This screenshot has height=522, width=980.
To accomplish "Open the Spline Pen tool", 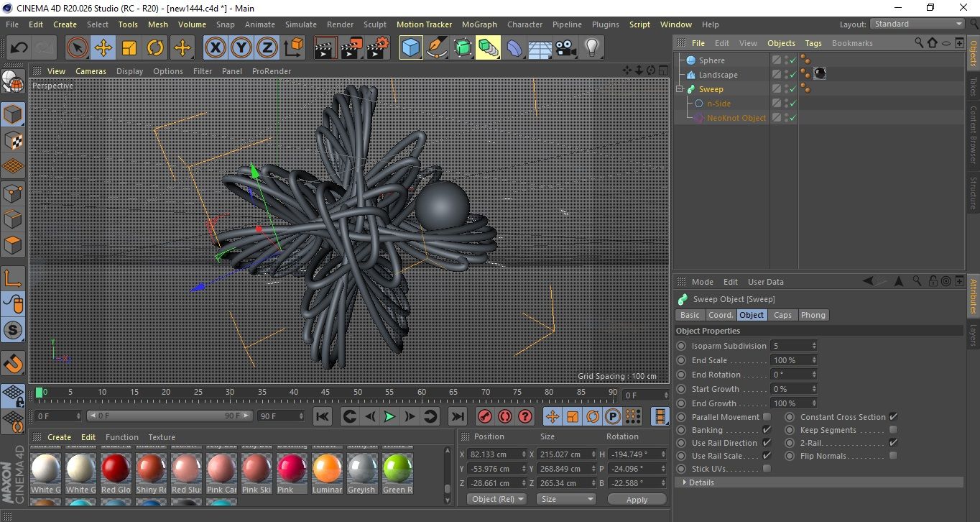I will point(436,48).
